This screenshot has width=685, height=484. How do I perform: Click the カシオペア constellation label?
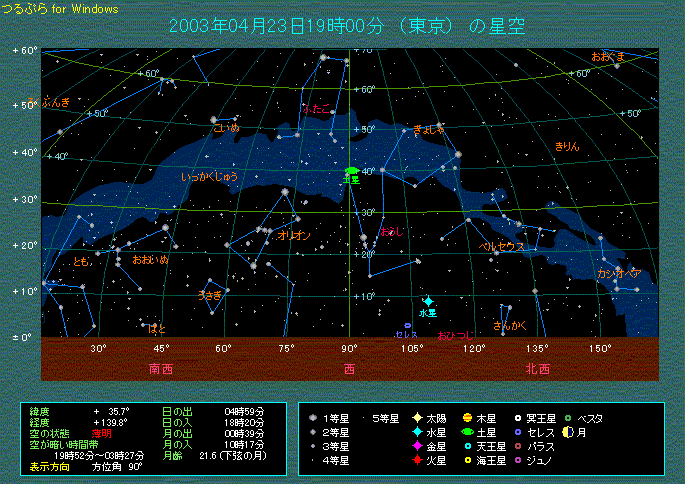point(618,273)
